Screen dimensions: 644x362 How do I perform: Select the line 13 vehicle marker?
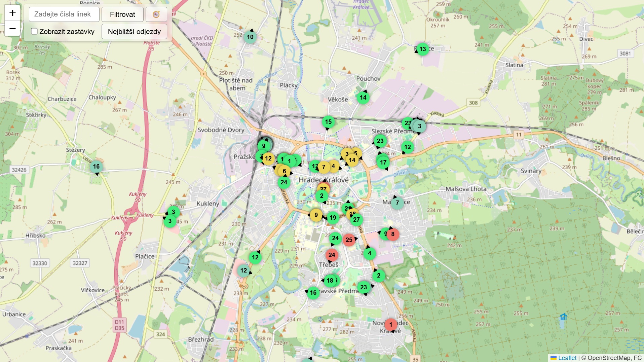[423, 49]
